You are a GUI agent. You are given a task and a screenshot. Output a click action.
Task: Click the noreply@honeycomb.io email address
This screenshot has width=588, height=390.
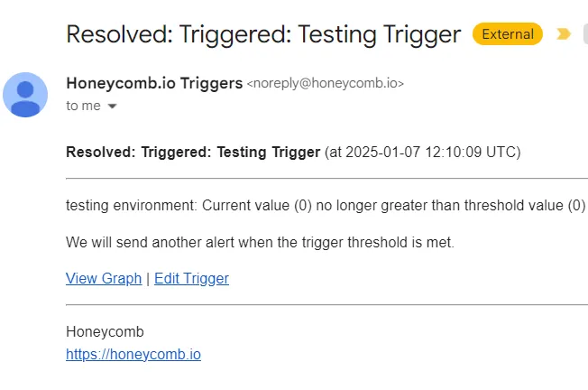tap(325, 83)
